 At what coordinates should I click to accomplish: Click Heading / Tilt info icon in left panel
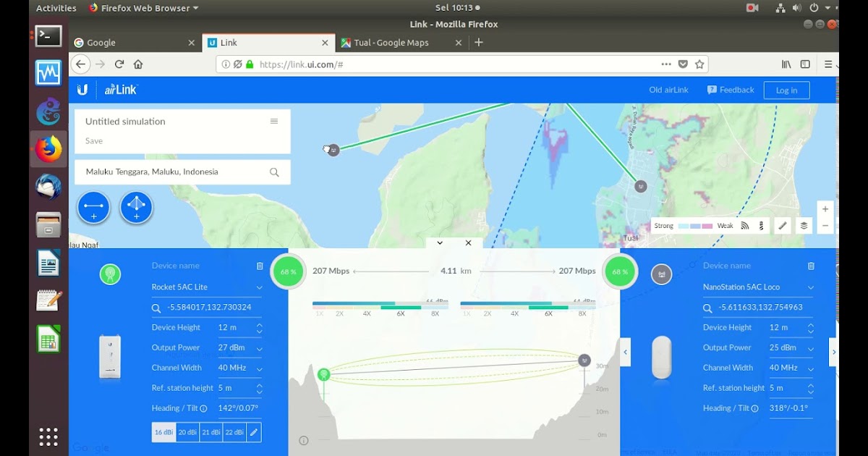pyautogui.click(x=204, y=408)
